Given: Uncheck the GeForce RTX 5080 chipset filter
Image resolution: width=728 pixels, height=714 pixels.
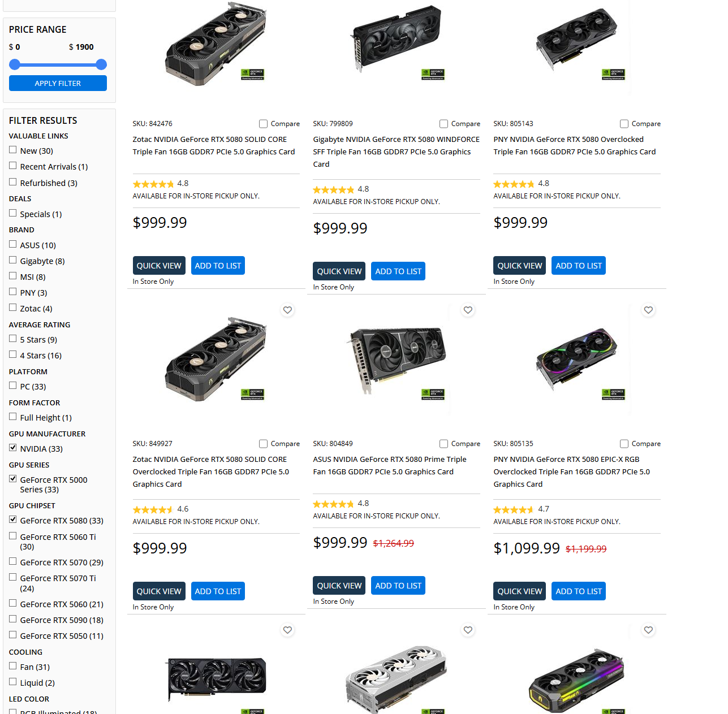Looking at the screenshot, I should (x=13, y=520).
